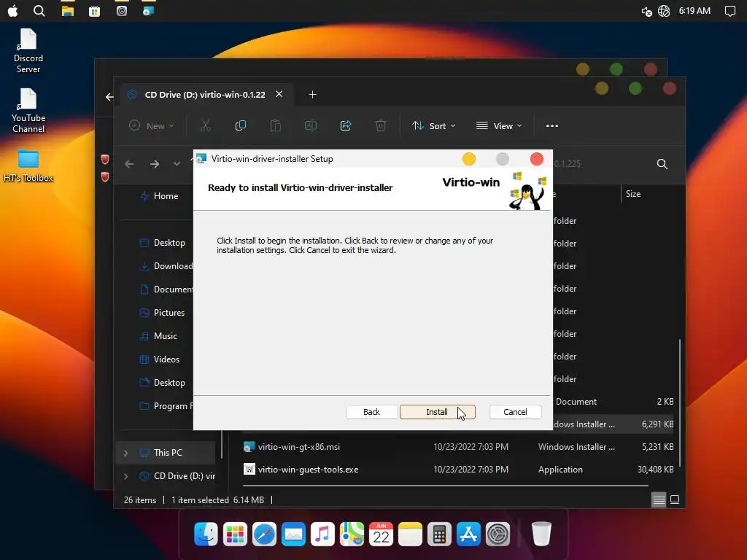Cancel the Virtio-win driver installer setup
The image size is (747, 560).
(x=516, y=412)
